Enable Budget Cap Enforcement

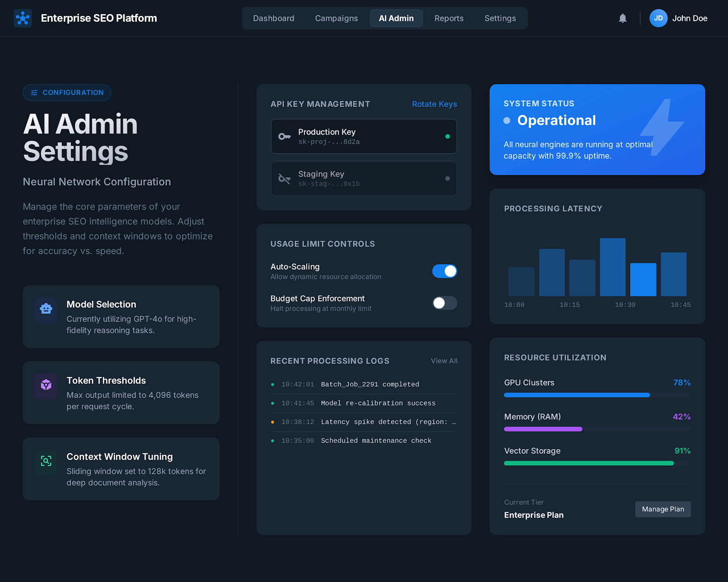[x=444, y=303]
